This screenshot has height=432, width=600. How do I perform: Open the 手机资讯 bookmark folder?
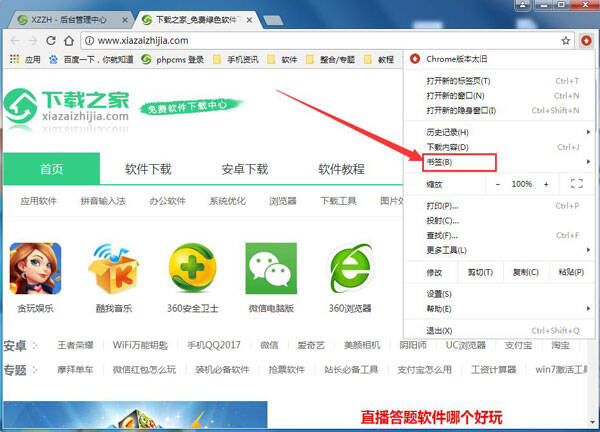tap(236, 59)
